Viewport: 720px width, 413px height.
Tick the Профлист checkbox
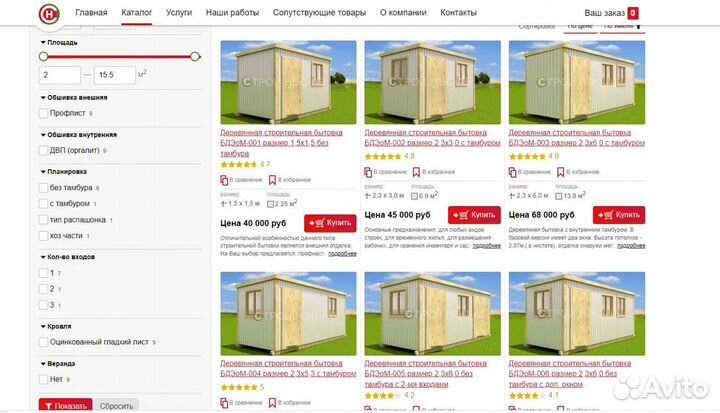44,113
